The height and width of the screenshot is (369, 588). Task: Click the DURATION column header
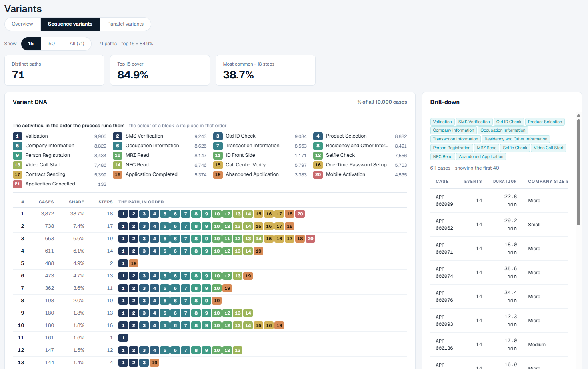coord(505,182)
